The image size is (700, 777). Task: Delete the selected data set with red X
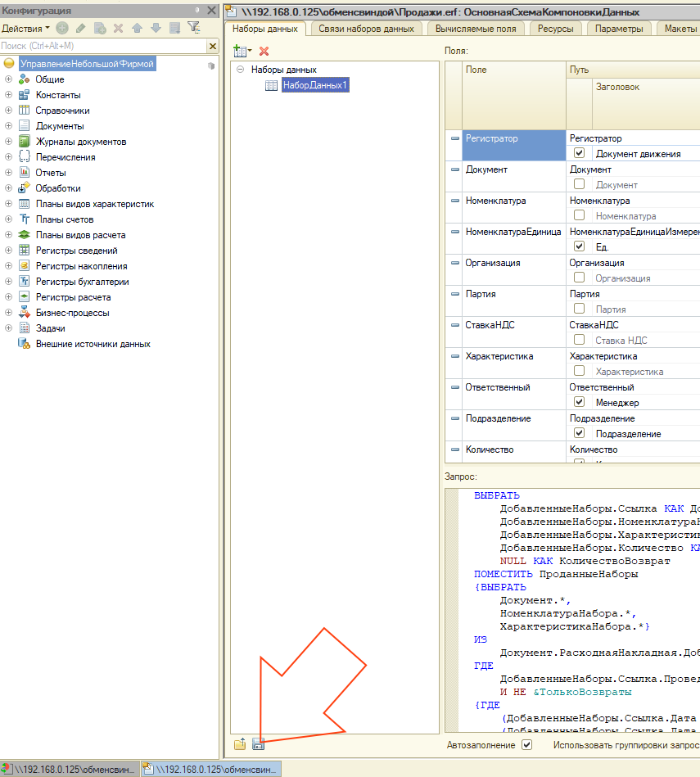click(264, 51)
